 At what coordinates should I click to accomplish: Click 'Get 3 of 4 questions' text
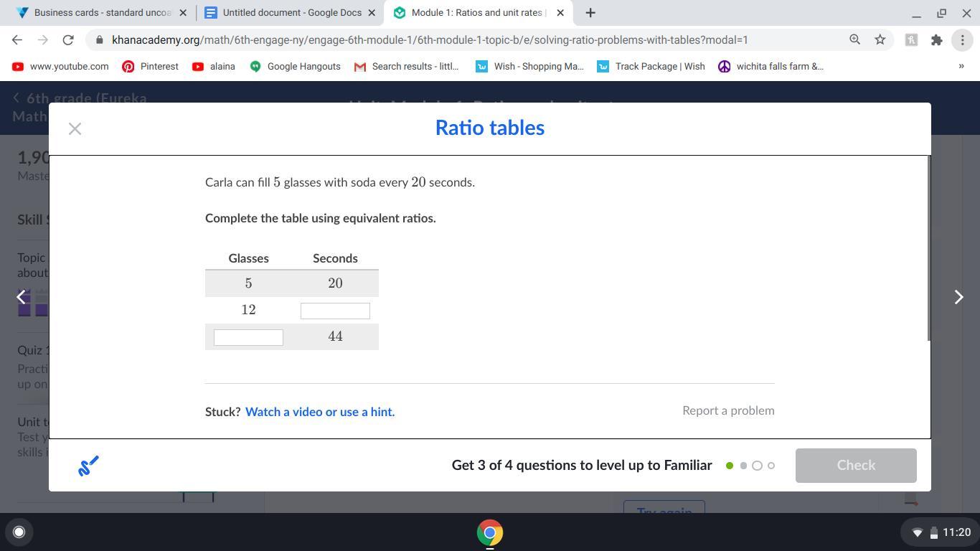tap(582, 466)
